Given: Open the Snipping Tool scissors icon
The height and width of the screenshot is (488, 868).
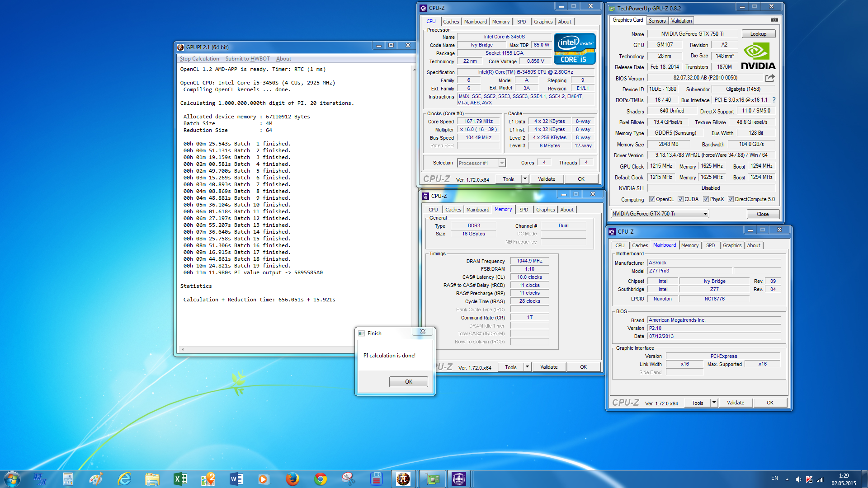Looking at the screenshot, I should [349, 479].
